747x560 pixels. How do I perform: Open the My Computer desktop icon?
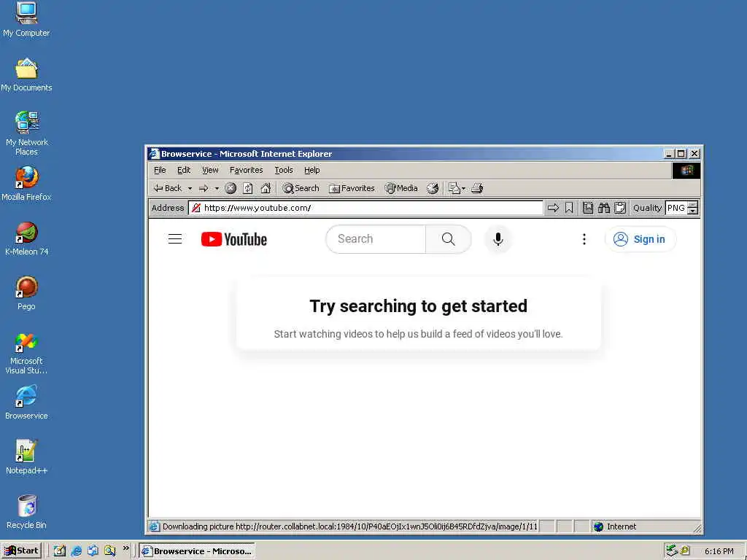pos(26,20)
